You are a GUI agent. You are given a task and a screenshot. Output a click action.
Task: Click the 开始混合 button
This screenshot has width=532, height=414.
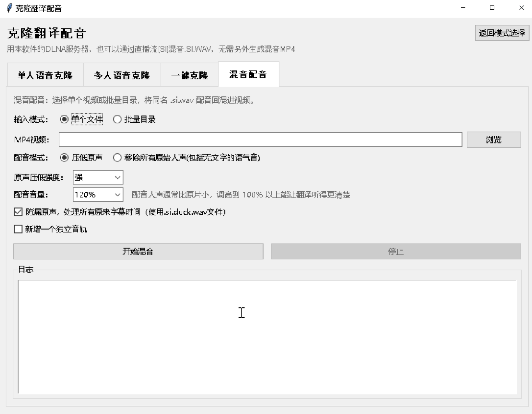click(139, 251)
